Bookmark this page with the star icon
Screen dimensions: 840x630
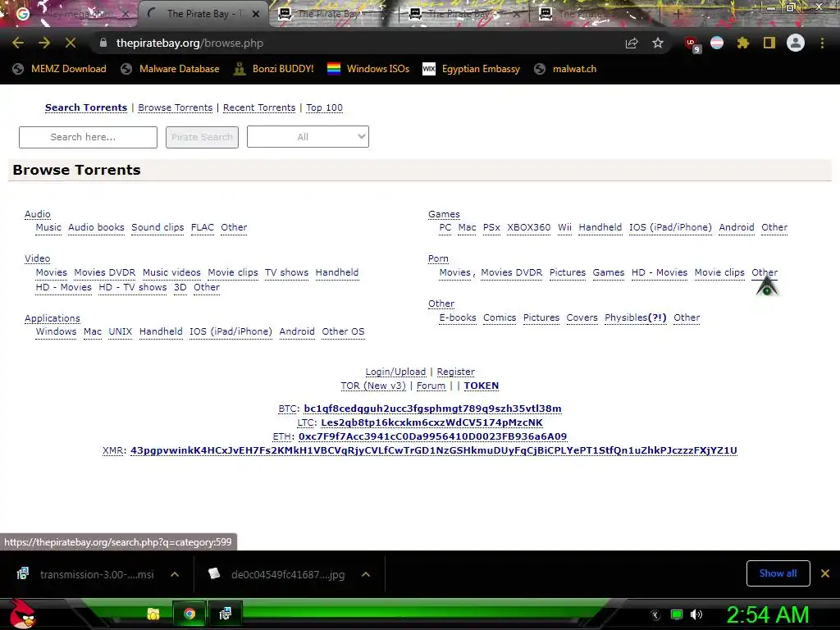(658, 43)
